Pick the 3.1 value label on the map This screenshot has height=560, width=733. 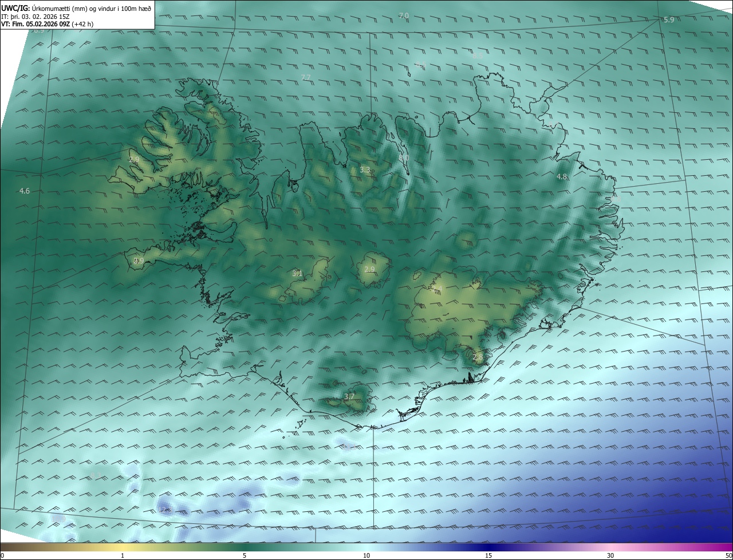297,274
